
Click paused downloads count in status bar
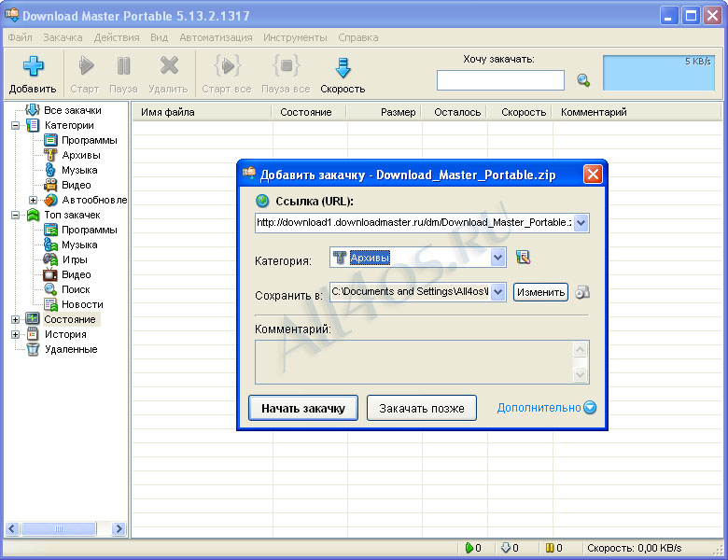click(554, 548)
